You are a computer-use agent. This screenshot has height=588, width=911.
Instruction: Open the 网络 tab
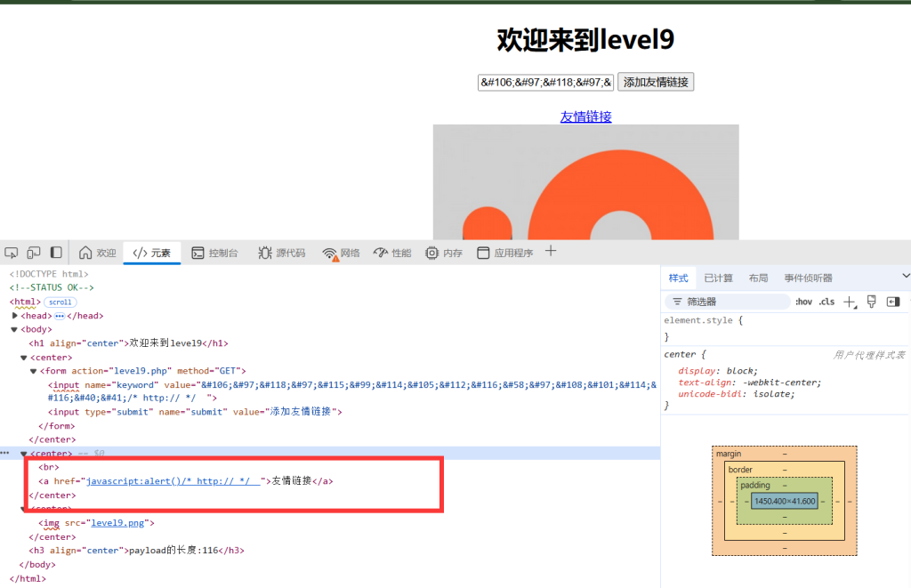(342, 253)
